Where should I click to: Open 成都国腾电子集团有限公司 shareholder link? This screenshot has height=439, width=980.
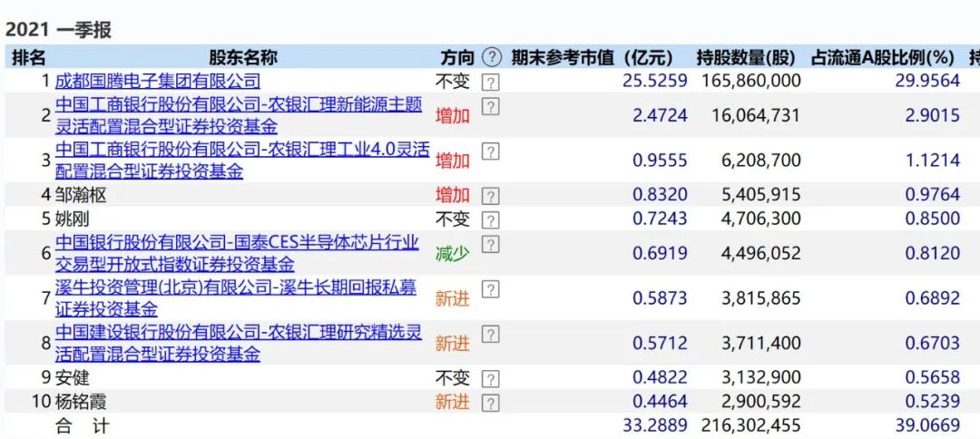pos(158,81)
